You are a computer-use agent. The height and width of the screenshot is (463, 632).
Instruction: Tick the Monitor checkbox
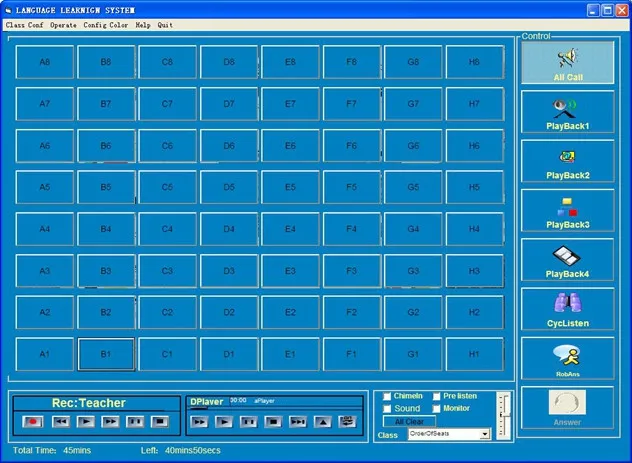(436, 409)
